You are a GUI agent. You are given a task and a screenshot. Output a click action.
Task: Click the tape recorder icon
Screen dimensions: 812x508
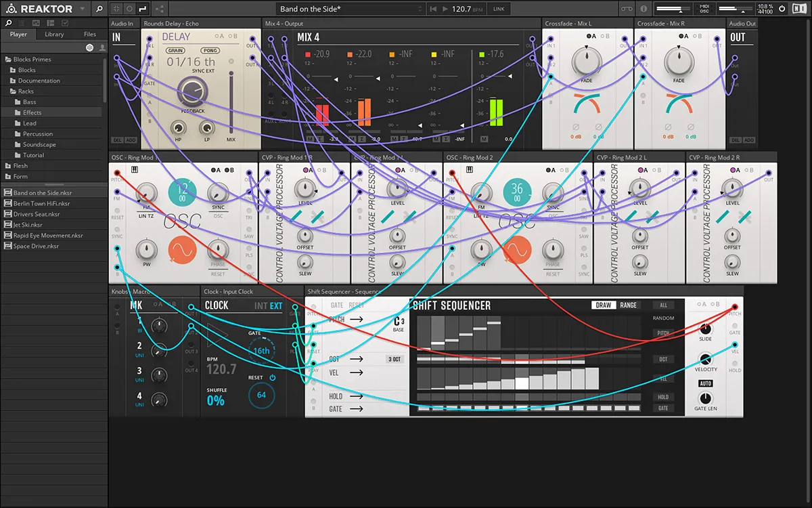pos(627,9)
